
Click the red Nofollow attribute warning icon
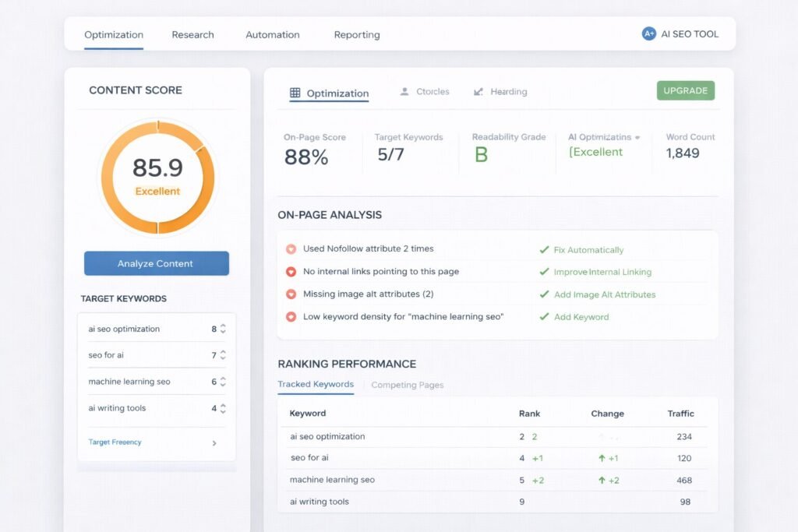291,249
